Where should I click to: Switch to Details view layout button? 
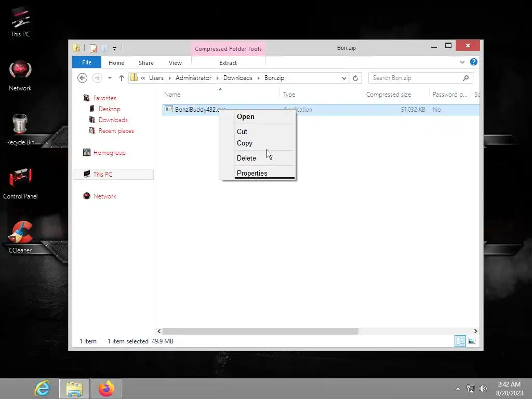[460, 341]
